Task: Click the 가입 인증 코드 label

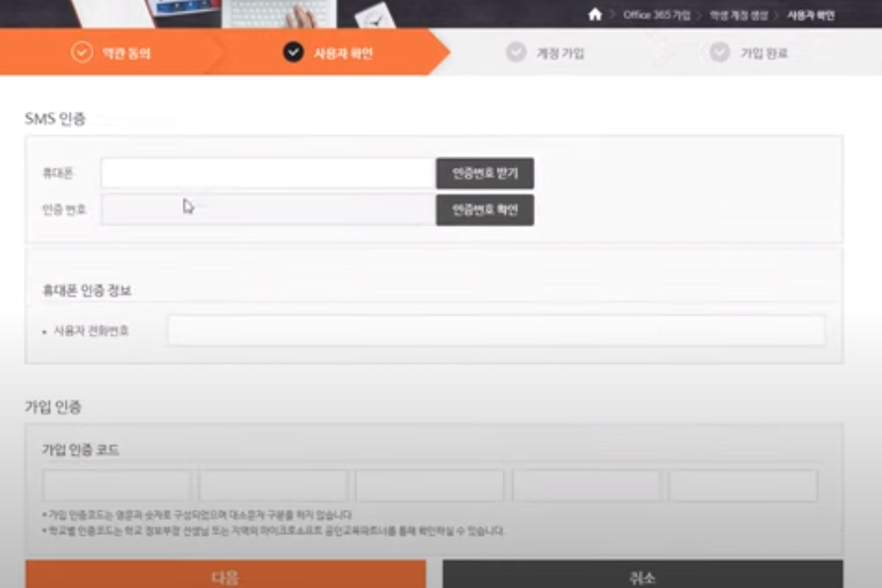Action: click(x=81, y=449)
